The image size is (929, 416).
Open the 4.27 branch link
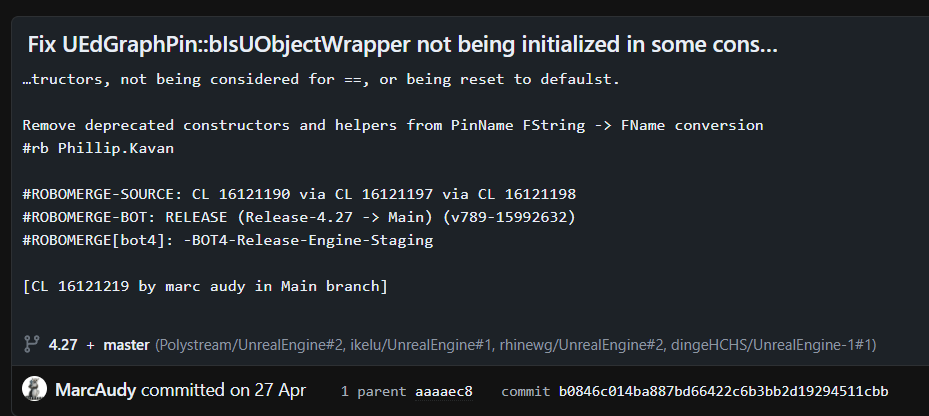pyautogui.click(x=64, y=345)
